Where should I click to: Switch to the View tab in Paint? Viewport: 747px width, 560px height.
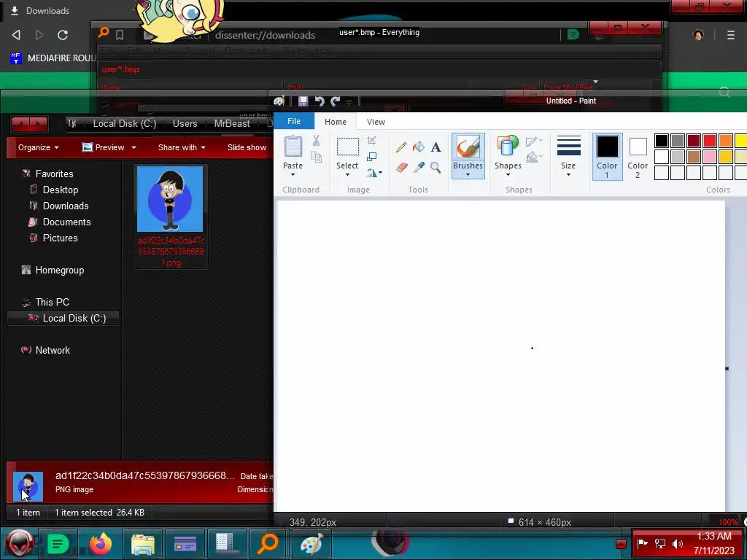[x=376, y=122]
